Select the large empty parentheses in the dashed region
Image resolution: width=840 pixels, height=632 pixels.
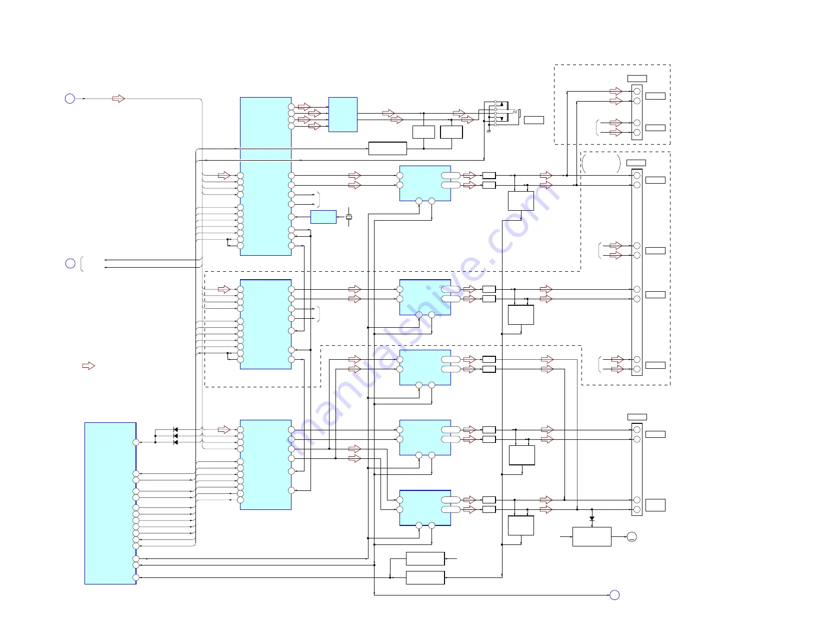click(601, 164)
